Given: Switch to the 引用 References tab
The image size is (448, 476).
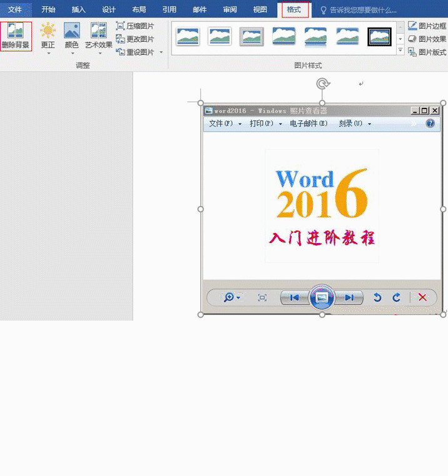Looking at the screenshot, I should [x=169, y=10].
